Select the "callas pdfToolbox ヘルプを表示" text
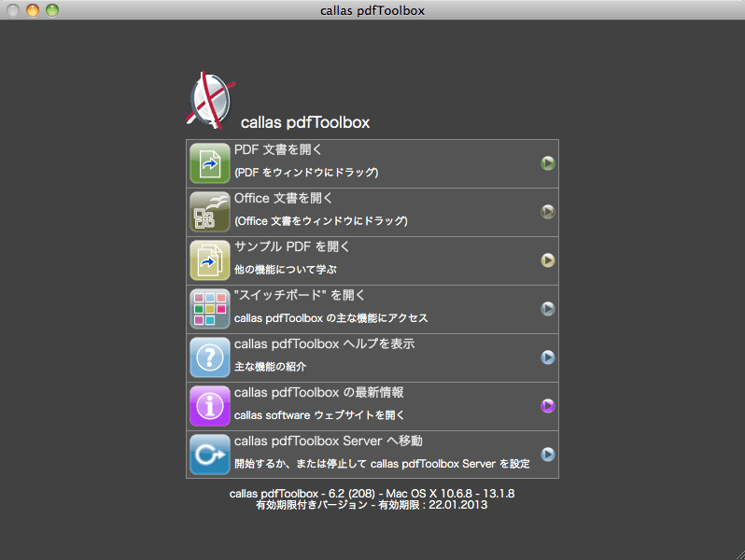Image resolution: width=745 pixels, height=560 pixels. [324, 343]
